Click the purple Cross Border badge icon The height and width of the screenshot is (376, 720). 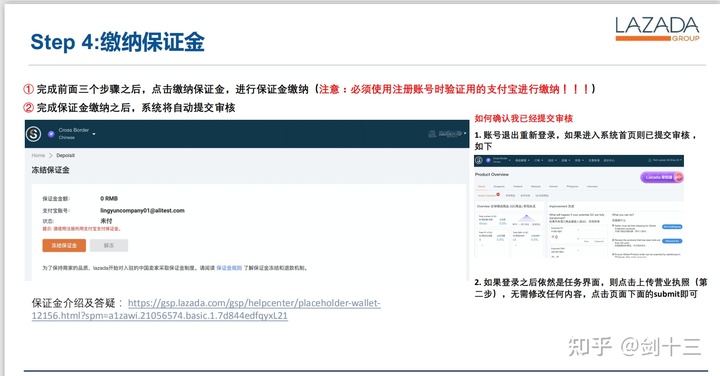(x=51, y=134)
